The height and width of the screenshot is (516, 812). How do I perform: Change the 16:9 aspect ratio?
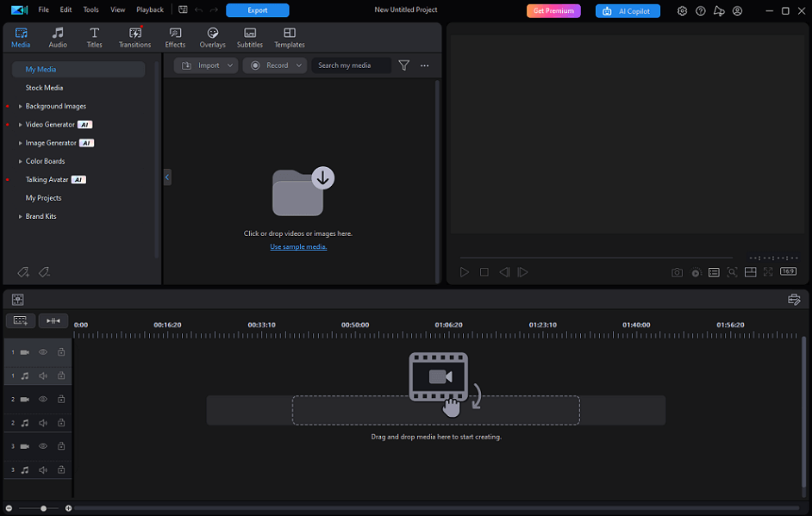(788, 271)
